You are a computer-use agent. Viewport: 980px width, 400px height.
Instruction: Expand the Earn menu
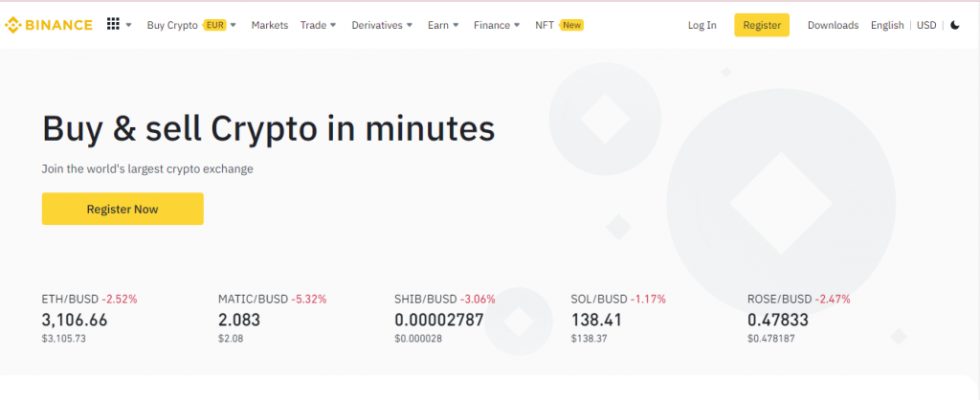click(443, 25)
